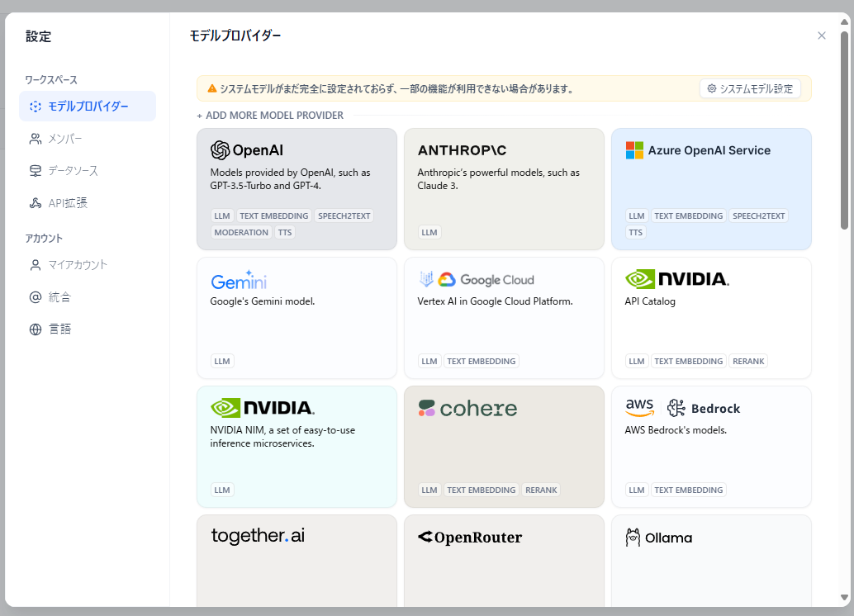Open the データソース settings tab
This screenshot has height=616, width=854.
click(88, 171)
